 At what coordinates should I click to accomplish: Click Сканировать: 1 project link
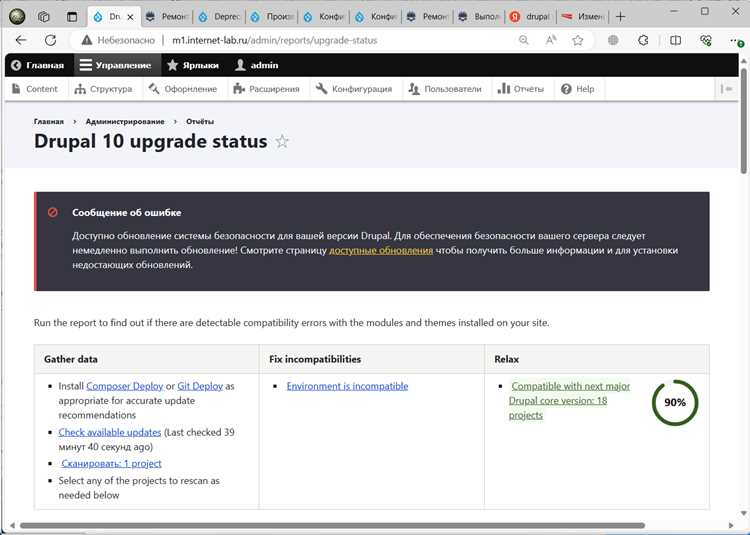[x=111, y=463]
